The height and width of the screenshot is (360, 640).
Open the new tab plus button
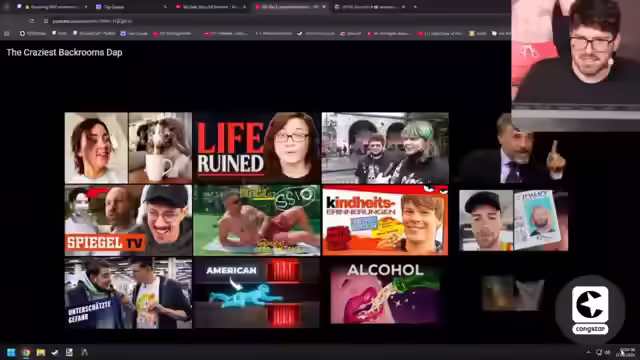click(x=415, y=7)
